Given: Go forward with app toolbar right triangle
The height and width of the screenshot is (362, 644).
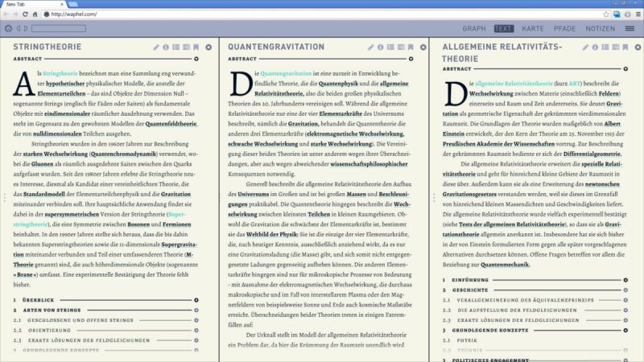Looking at the screenshot, I should pyautogui.click(x=26, y=28).
